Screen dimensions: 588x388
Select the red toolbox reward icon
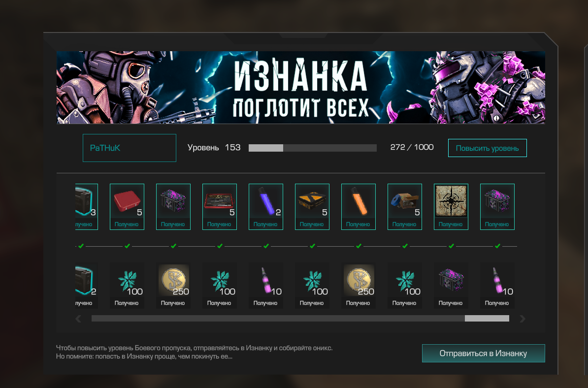pos(127,207)
